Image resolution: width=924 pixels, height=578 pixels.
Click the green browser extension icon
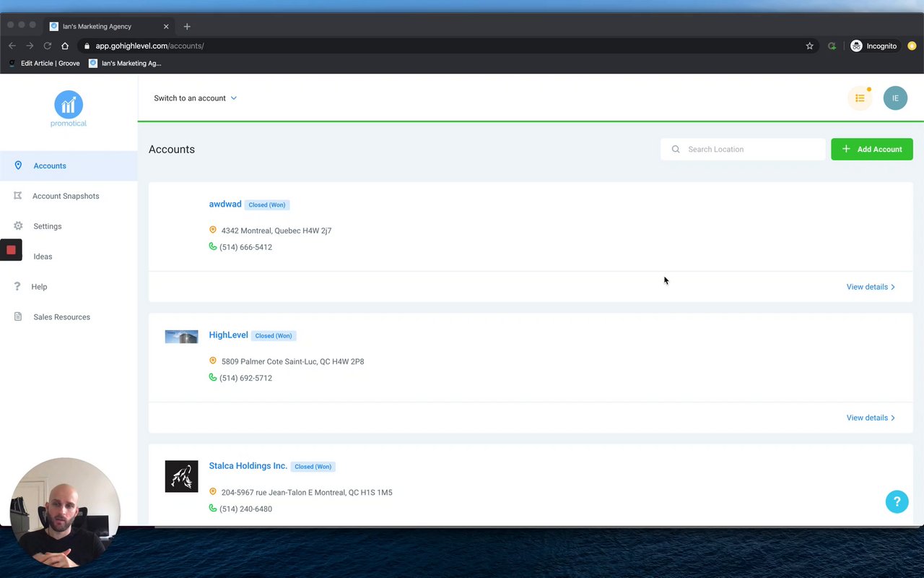(832, 46)
